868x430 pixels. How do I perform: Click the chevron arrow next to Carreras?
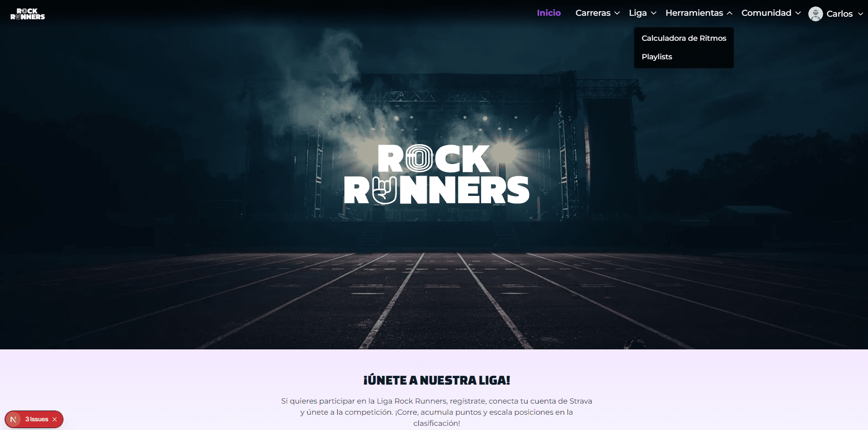point(617,13)
